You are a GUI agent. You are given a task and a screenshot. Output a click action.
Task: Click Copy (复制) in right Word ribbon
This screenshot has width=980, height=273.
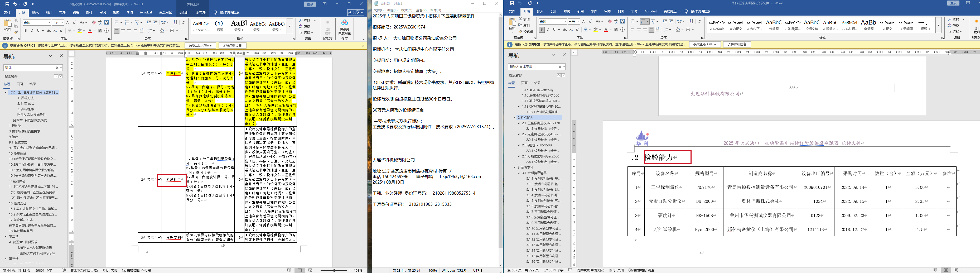tap(524, 26)
